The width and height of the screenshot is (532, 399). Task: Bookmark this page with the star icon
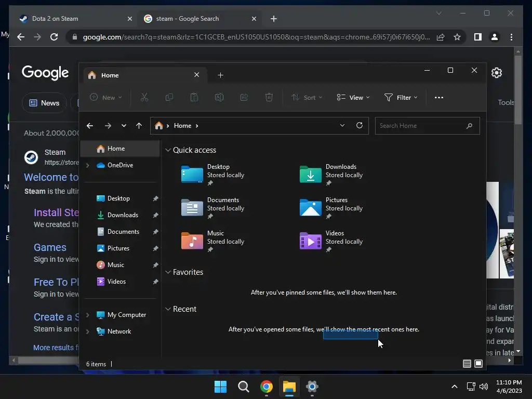(x=457, y=37)
